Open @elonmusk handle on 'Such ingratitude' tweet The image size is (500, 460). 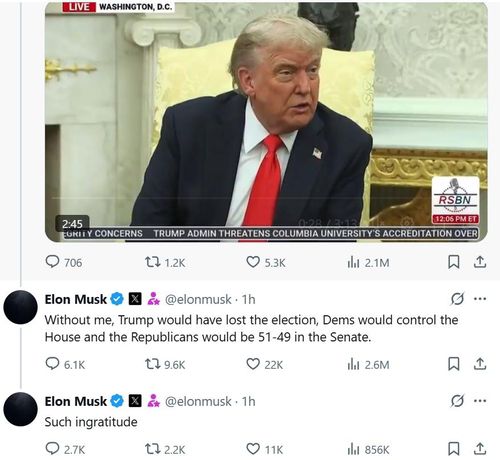(198, 401)
